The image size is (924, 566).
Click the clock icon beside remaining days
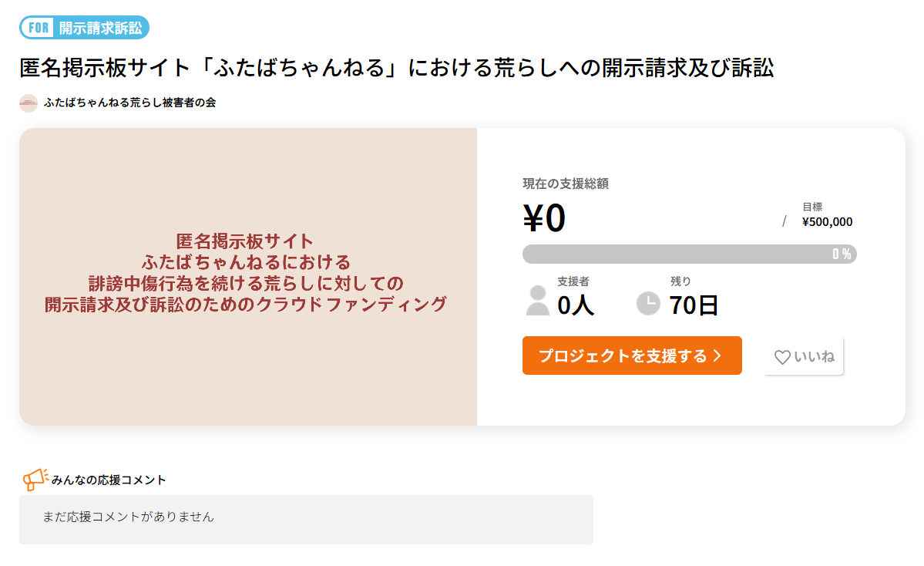coord(648,304)
